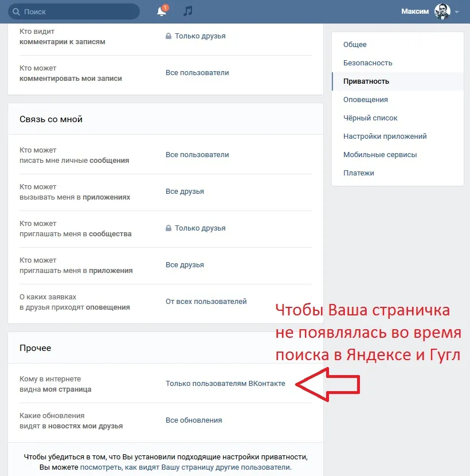Click label 'приглашать меня в приложения'
470x476 pixels.
[x=76, y=271]
